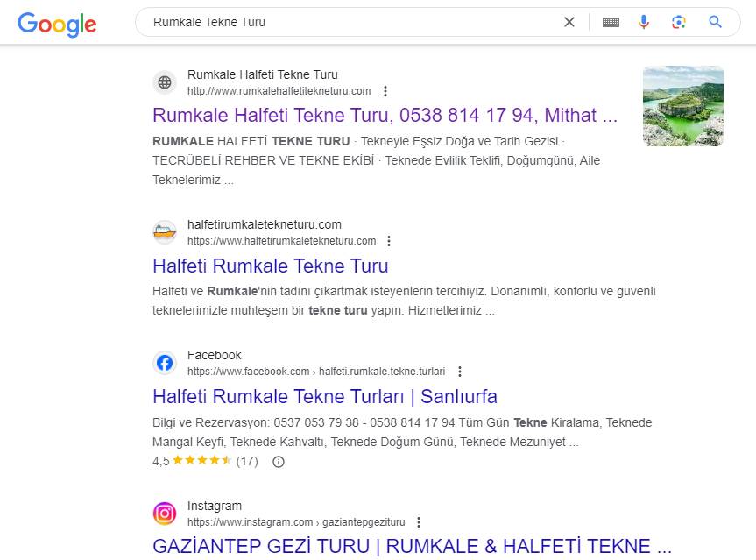Open the Halfeti Rumkale Tekne Turu link
The image size is (756, 560).
click(x=270, y=266)
